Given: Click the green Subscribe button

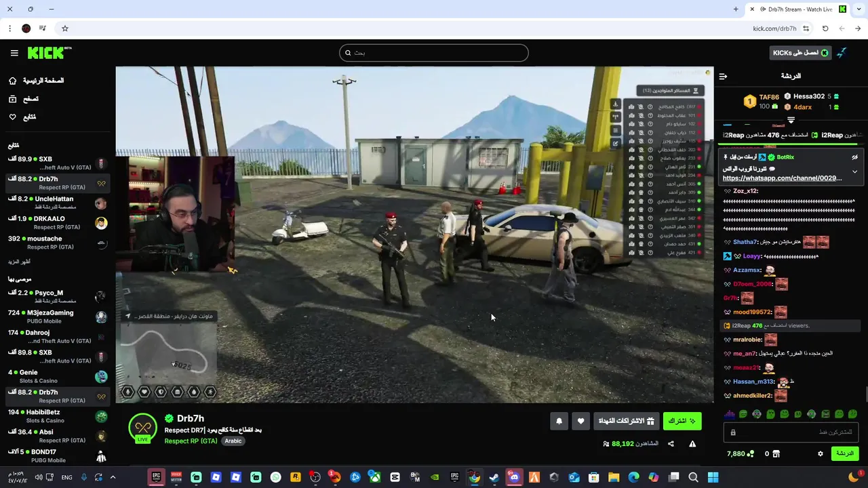Looking at the screenshot, I should click(682, 421).
